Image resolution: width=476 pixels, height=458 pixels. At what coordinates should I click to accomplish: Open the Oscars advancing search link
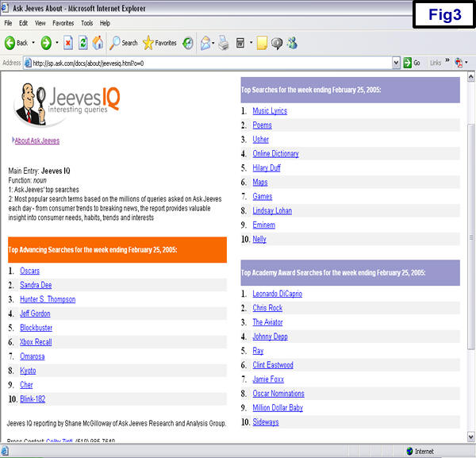(30, 271)
